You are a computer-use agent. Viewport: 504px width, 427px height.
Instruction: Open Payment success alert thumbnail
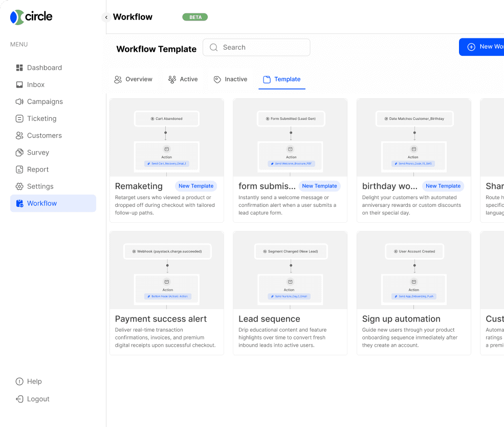tap(166, 270)
